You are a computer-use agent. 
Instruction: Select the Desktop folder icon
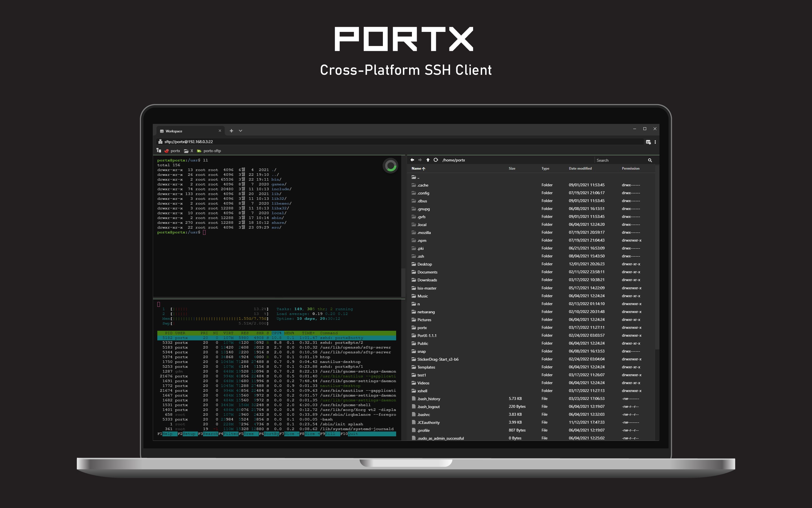414,264
